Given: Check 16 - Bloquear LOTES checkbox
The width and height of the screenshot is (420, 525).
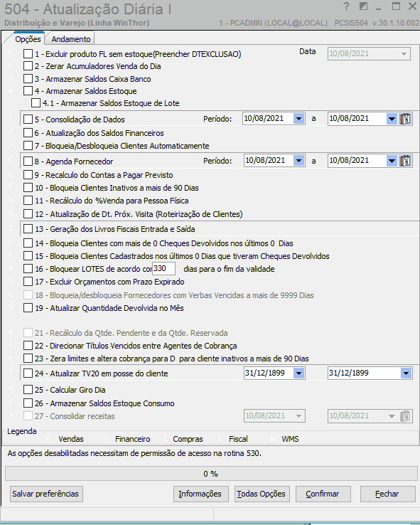Looking at the screenshot, I should (28, 269).
